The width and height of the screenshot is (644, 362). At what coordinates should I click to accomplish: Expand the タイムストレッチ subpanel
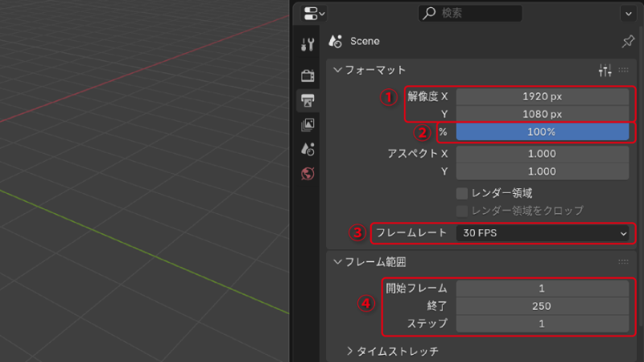[349, 352]
